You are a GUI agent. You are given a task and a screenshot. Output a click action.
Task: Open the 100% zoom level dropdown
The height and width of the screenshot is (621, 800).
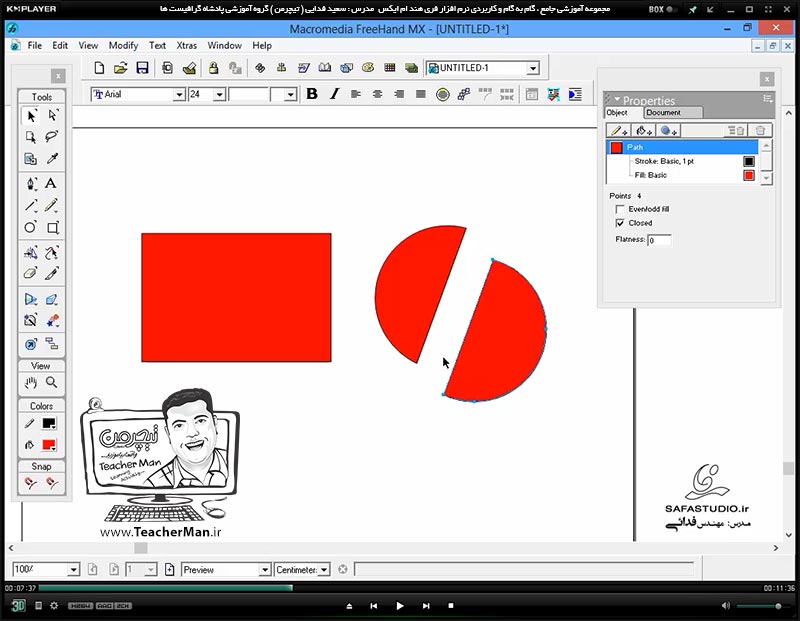pos(73,569)
